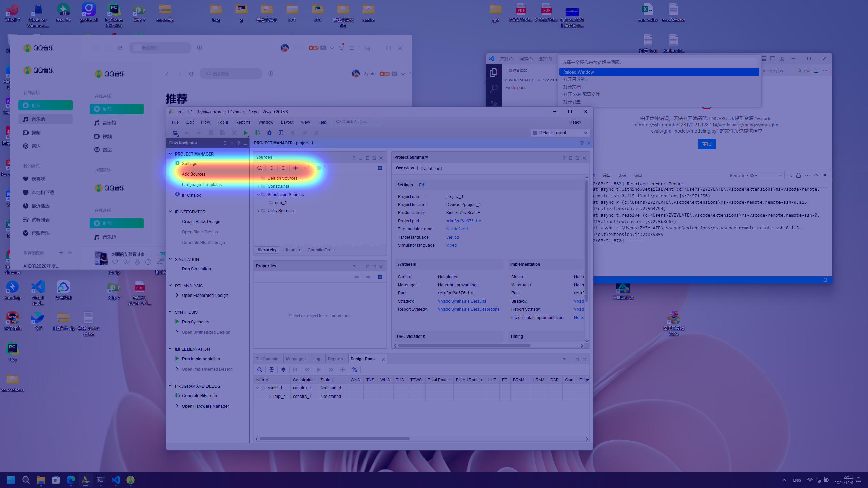Click Collapse All in the Sources toolbar
This screenshot has width=868, height=488.
[x=272, y=168]
